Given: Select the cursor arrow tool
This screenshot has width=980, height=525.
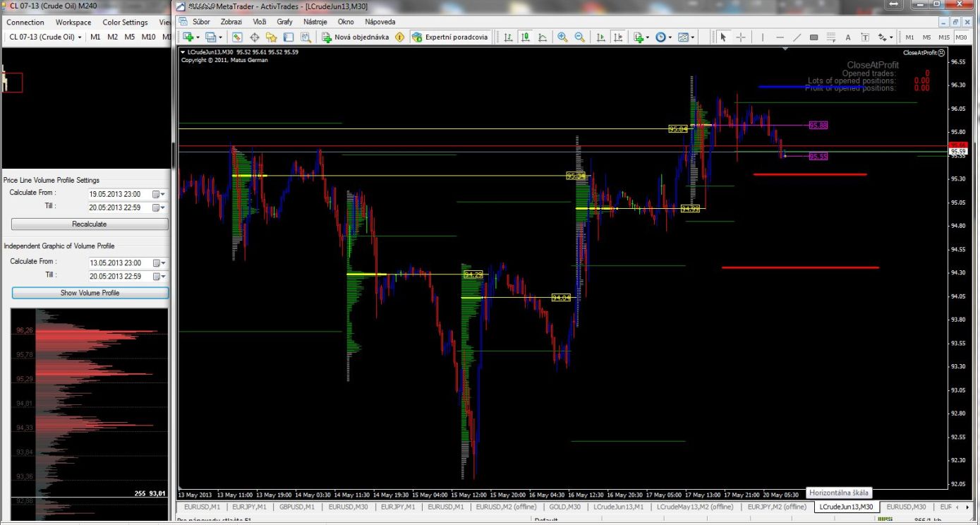Looking at the screenshot, I should [x=722, y=37].
